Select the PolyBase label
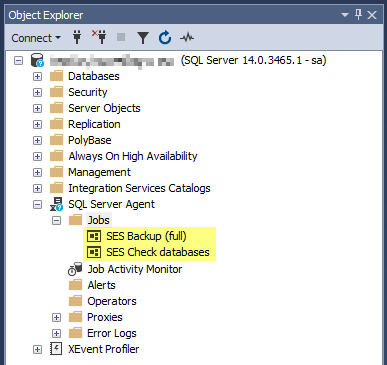This screenshot has width=387, height=365. pyautogui.click(x=90, y=140)
